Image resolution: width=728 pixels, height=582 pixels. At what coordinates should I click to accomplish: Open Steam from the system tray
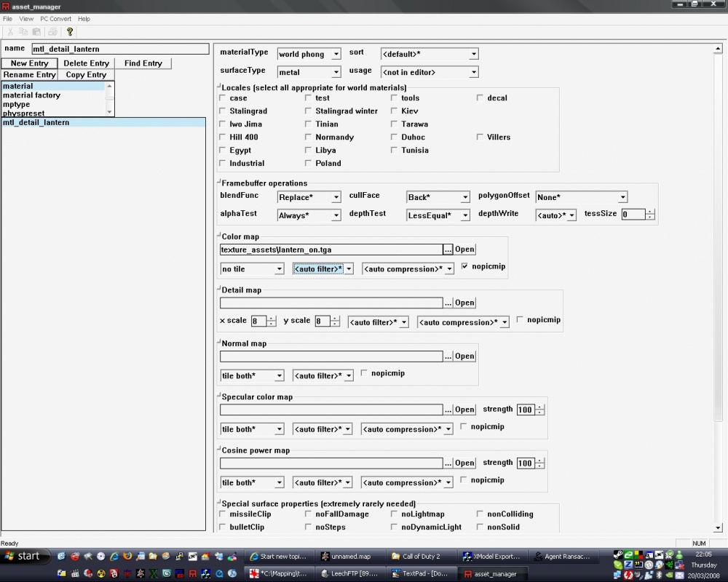click(x=617, y=554)
